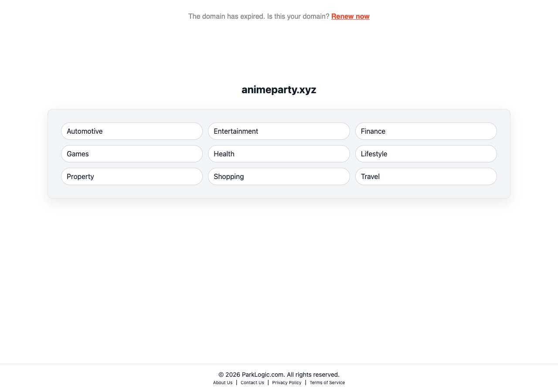This screenshot has width=558, height=392.
Task: Open the Property category
Action: coord(132,176)
